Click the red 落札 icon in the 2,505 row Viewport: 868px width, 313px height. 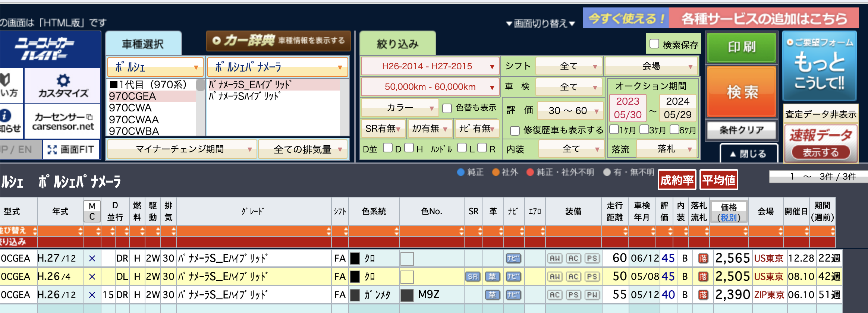(703, 276)
